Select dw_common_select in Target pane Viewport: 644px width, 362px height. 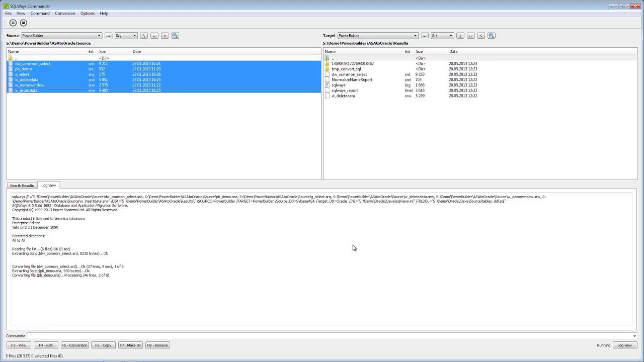point(349,74)
